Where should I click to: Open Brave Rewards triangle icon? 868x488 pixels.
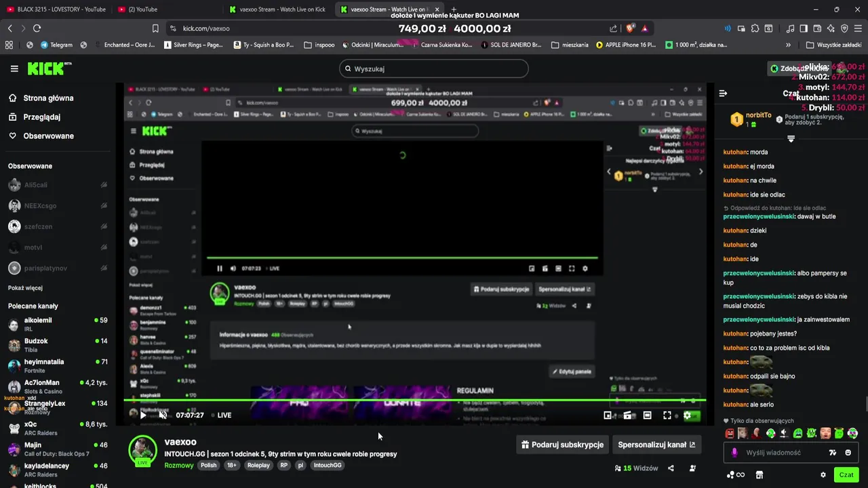(644, 28)
